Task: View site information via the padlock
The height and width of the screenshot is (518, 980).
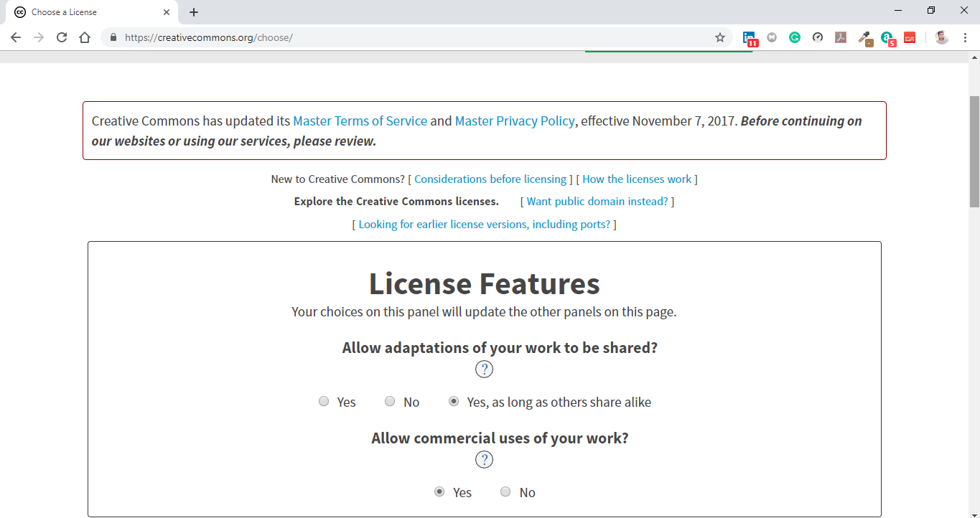Action: pos(113,37)
